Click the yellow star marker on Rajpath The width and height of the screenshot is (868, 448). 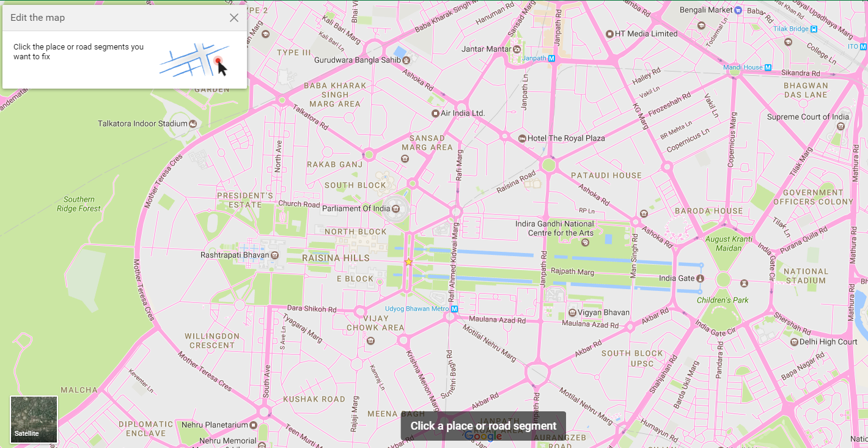point(408,262)
